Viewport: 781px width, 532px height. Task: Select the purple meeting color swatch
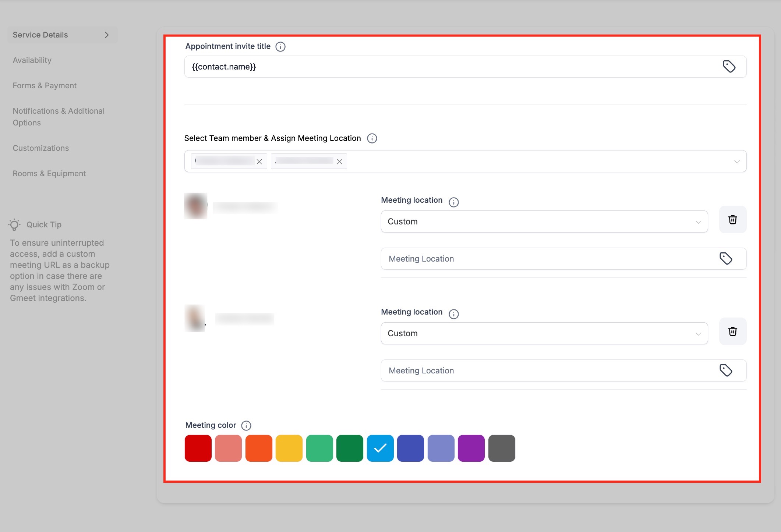click(471, 448)
